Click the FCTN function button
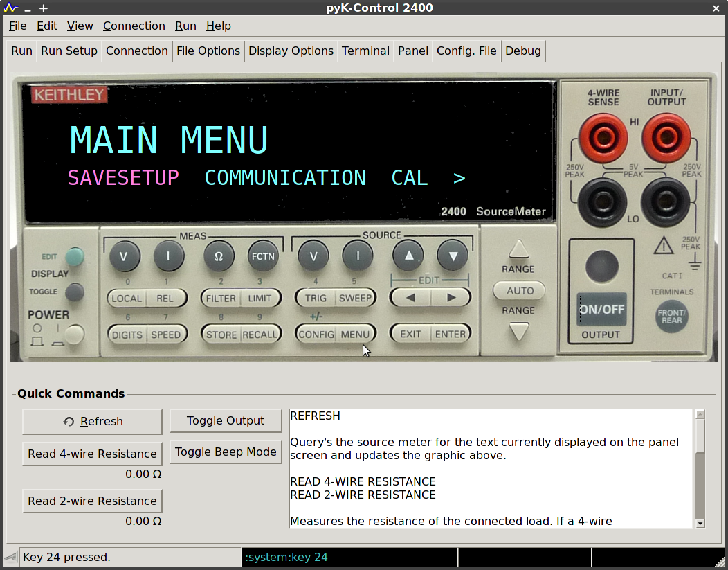Image resolution: width=728 pixels, height=570 pixels. (x=263, y=256)
